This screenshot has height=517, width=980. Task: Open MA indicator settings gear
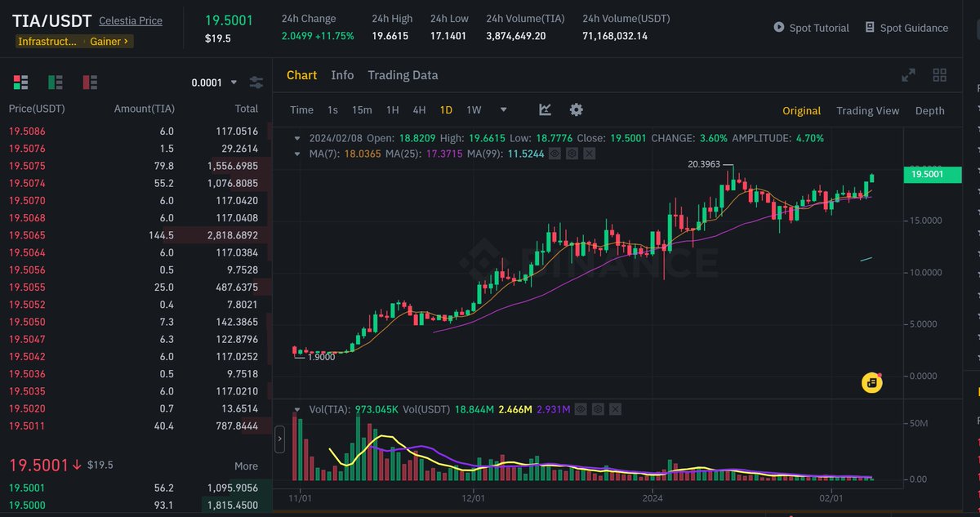tap(572, 154)
